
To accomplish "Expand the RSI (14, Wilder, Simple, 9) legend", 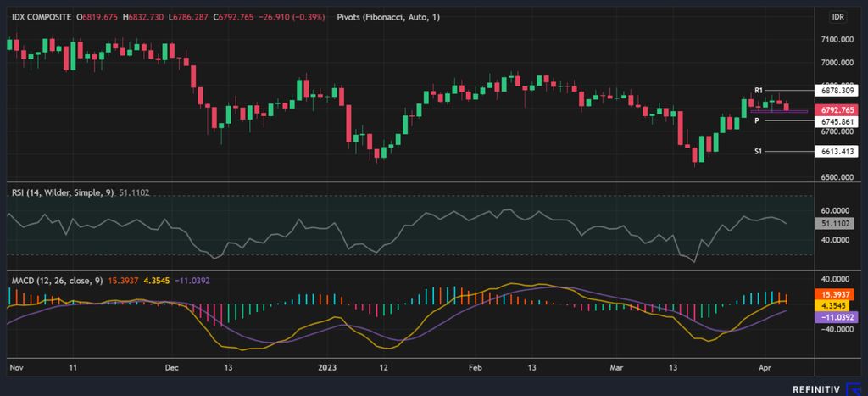I will 62,192.
